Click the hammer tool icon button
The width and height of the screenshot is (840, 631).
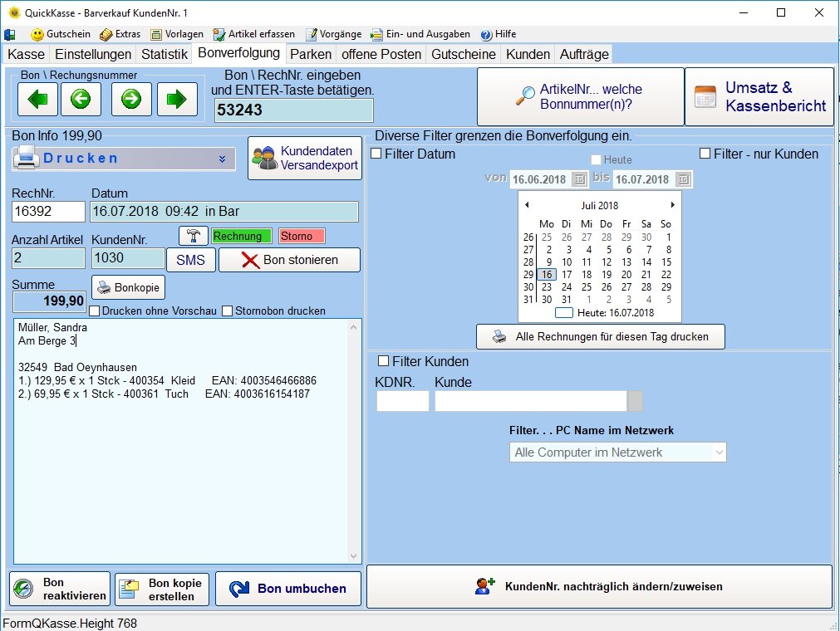(x=193, y=237)
